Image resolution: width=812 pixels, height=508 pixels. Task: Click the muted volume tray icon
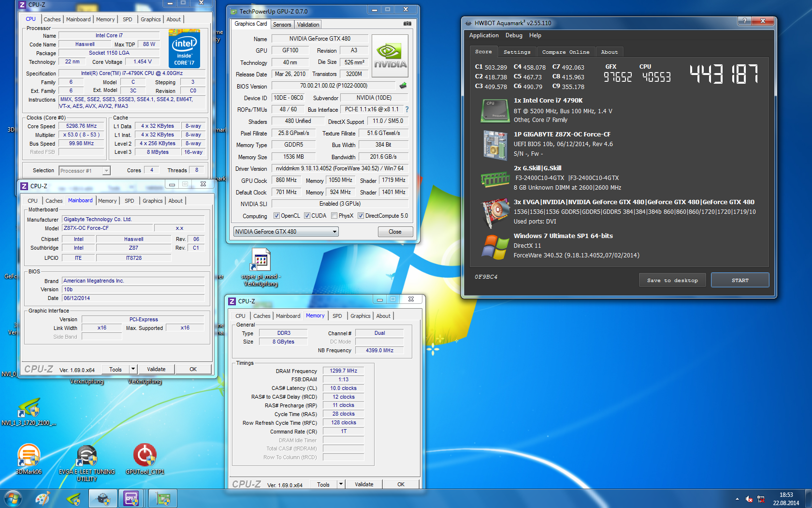tap(749, 499)
